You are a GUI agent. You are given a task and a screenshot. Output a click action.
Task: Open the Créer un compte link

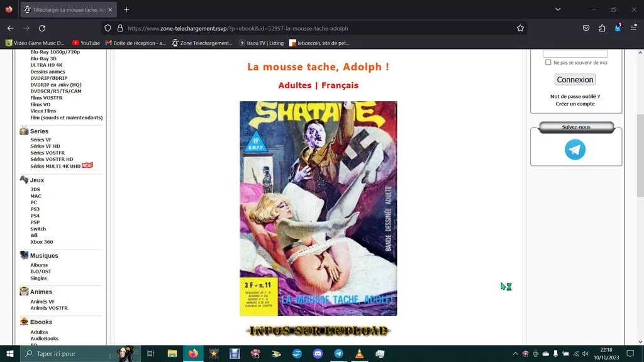pyautogui.click(x=575, y=104)
